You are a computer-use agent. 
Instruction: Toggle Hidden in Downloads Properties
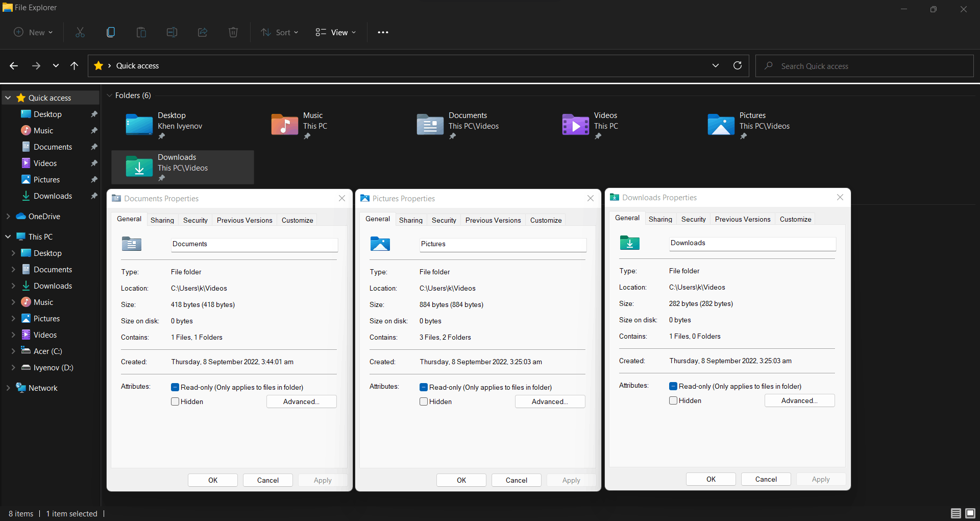(673, 400)
